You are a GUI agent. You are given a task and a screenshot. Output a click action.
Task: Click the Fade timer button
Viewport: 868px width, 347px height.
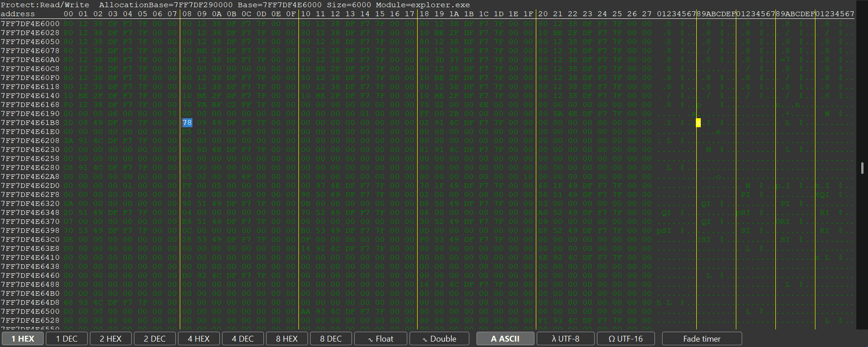pyautogui.click(x=702, y=338)
